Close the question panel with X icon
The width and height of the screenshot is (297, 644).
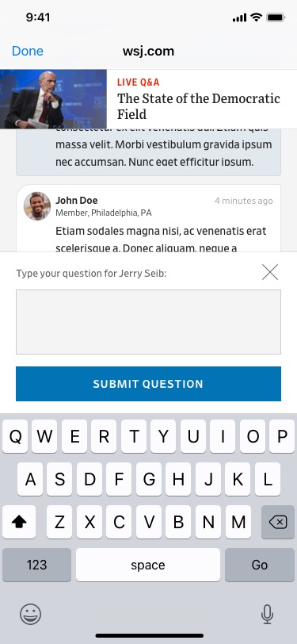[270, 272]
